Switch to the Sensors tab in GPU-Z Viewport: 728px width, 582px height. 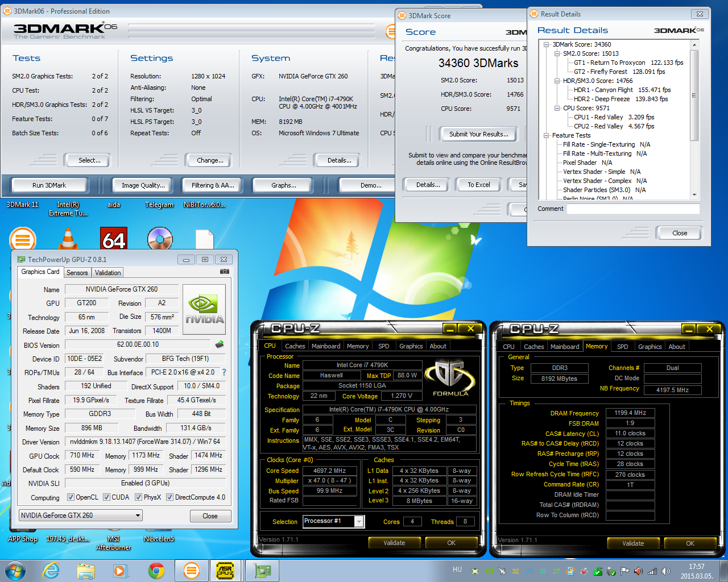(x=77, y=273)
